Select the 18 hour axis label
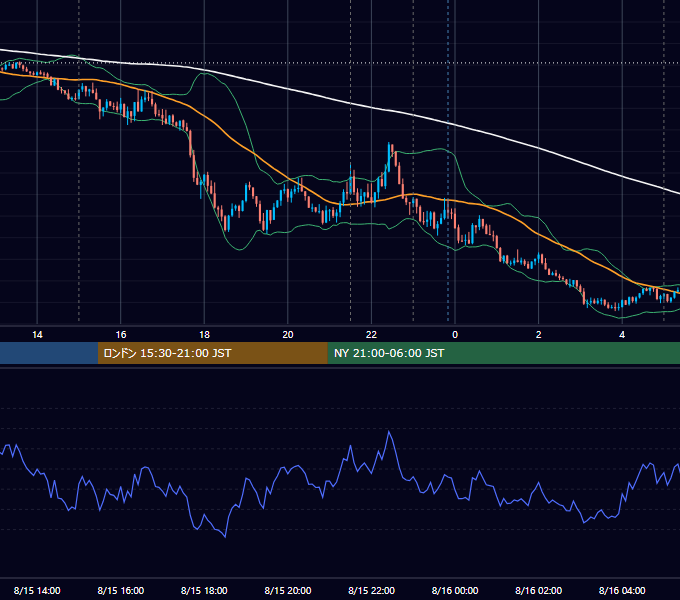The width and height of the screenshot is (680, 600). click(204, 335)
